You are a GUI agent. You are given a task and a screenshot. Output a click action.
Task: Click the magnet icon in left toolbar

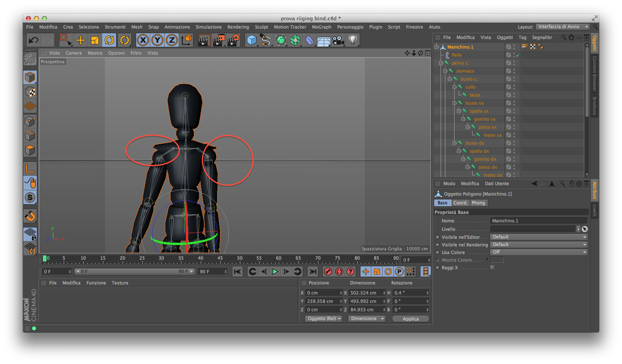30,216
